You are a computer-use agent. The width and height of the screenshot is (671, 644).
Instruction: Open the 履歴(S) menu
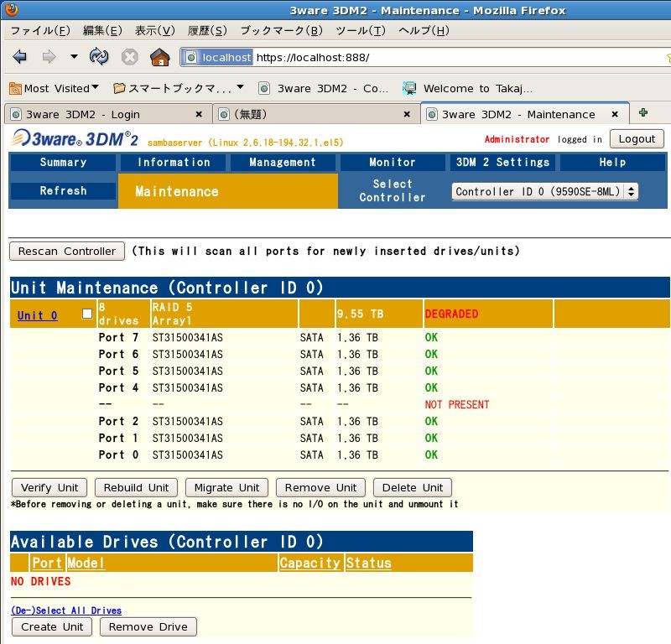tap(207, 30)
